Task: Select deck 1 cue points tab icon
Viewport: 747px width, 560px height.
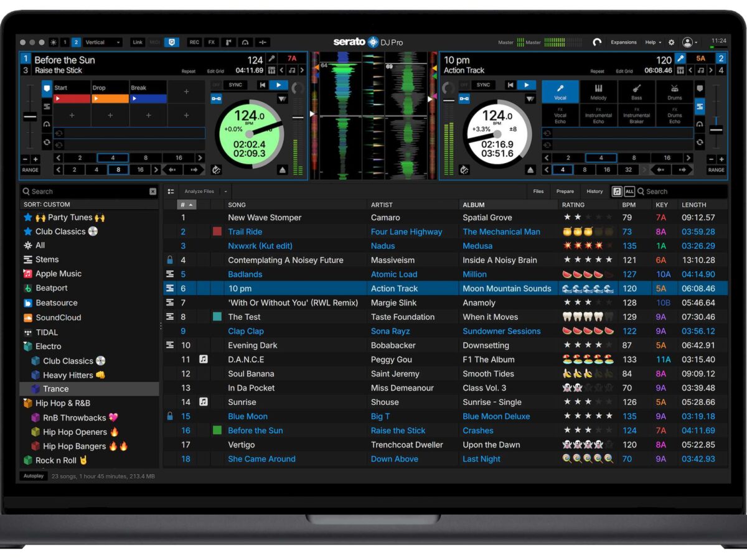Action: point(47,90)
